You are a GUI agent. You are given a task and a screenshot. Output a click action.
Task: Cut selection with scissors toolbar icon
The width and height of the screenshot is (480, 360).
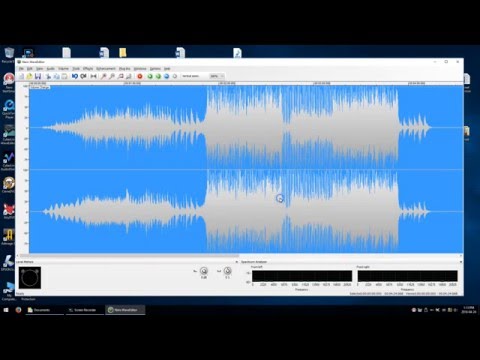click(x=48, y=76)
